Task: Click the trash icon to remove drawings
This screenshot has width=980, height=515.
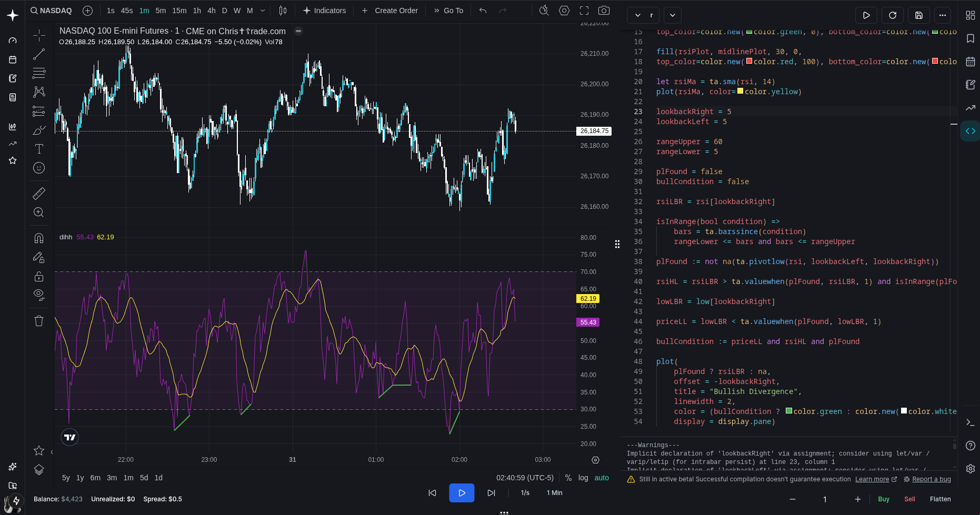Action: point(39,321)
